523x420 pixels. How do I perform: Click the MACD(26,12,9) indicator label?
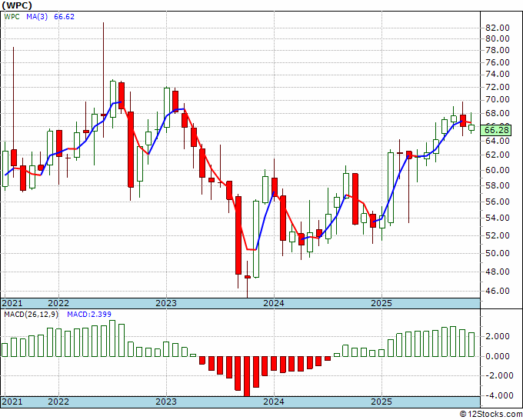31,315
